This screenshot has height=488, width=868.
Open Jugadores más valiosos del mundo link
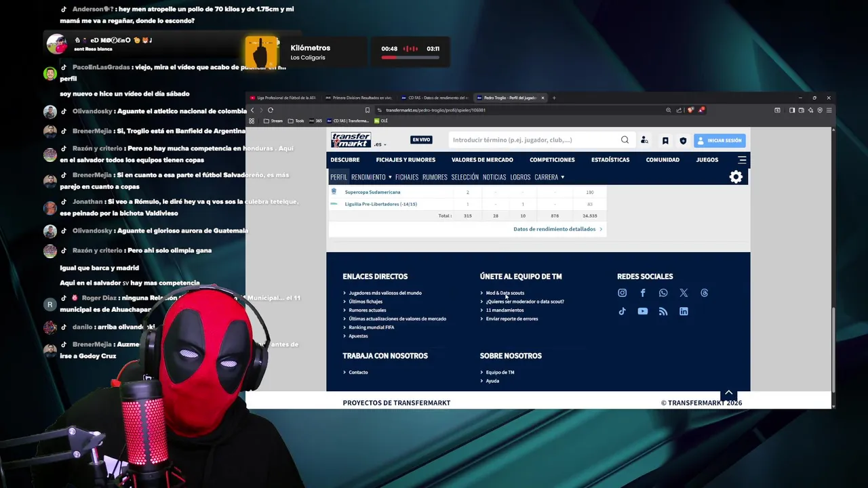(x=385, y=293)
